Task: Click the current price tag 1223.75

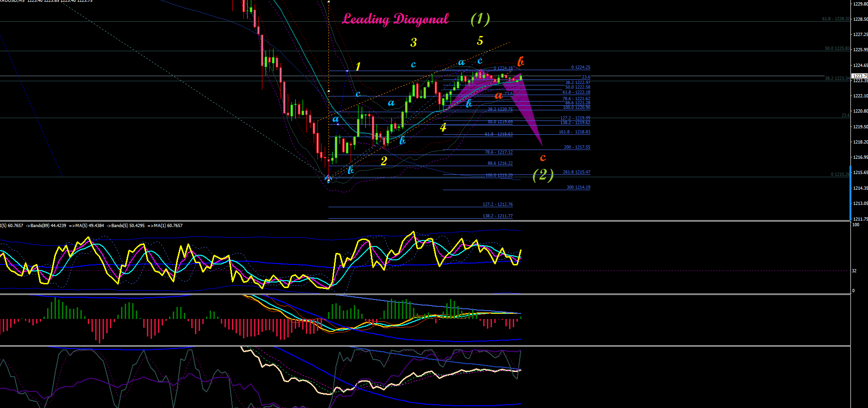Action: click(x=860, y=76)
